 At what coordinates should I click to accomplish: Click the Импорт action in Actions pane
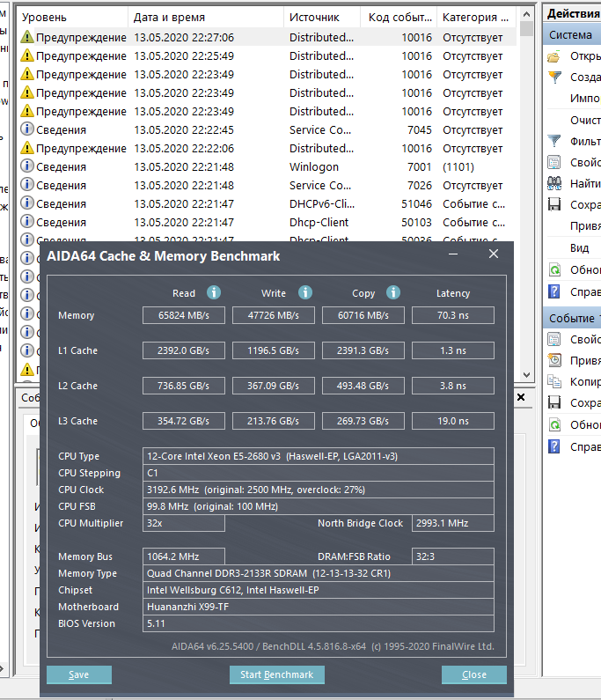coord(585,99)
